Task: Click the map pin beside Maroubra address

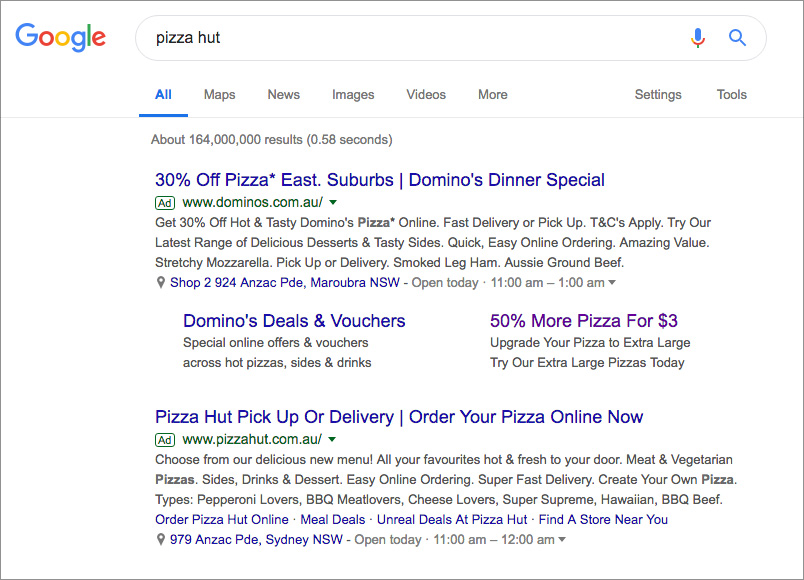Action: (161, 283)
